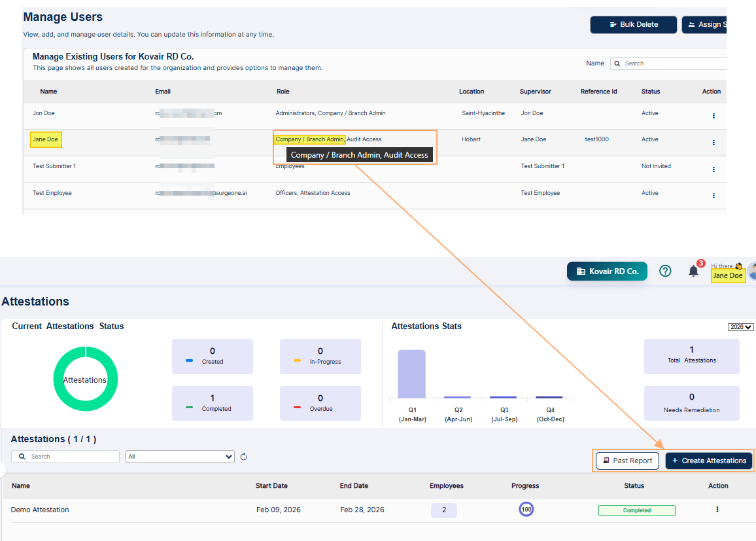
Task: Open Kovair RD Co. organization switcher
Action: point(607,271)
